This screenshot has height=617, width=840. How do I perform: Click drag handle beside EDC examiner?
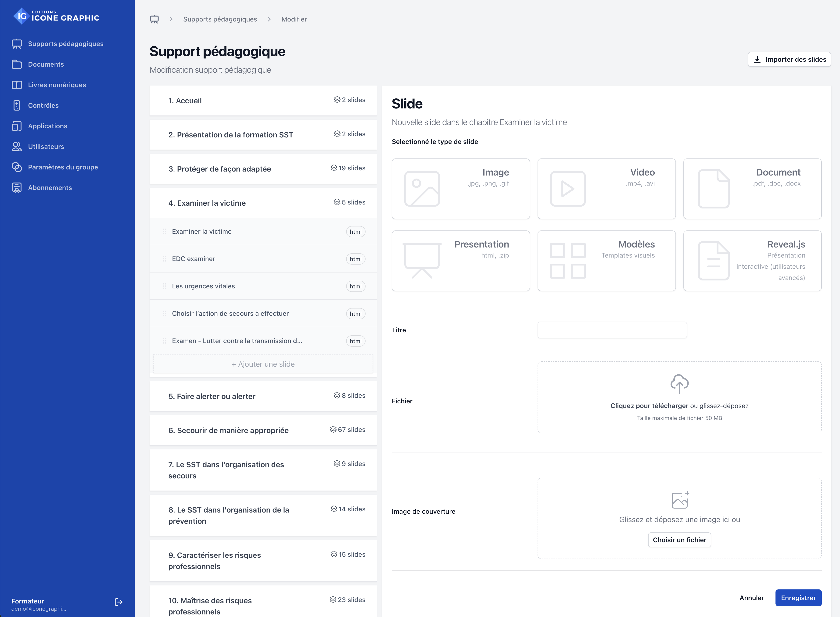coord(164,259)
